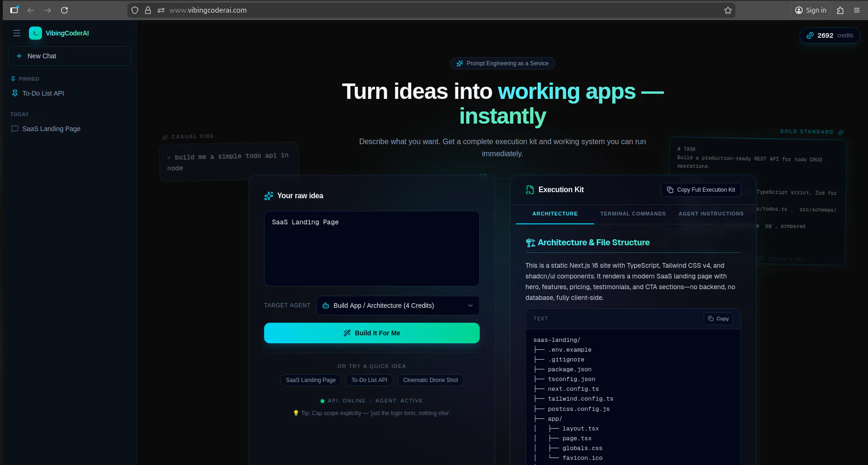The width and height of the screenshot is (868, 465).
Task: Click the "PINNED" sidebar section label
Action: 29,79
